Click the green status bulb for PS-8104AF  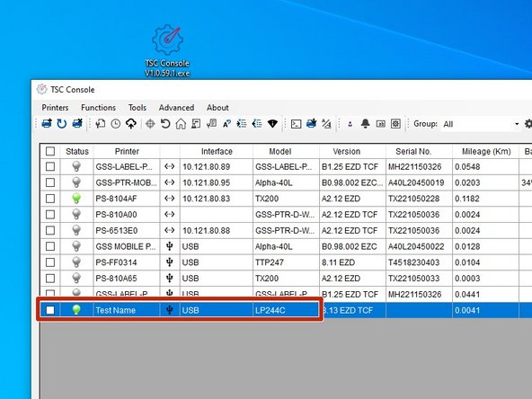pos(76,199)
